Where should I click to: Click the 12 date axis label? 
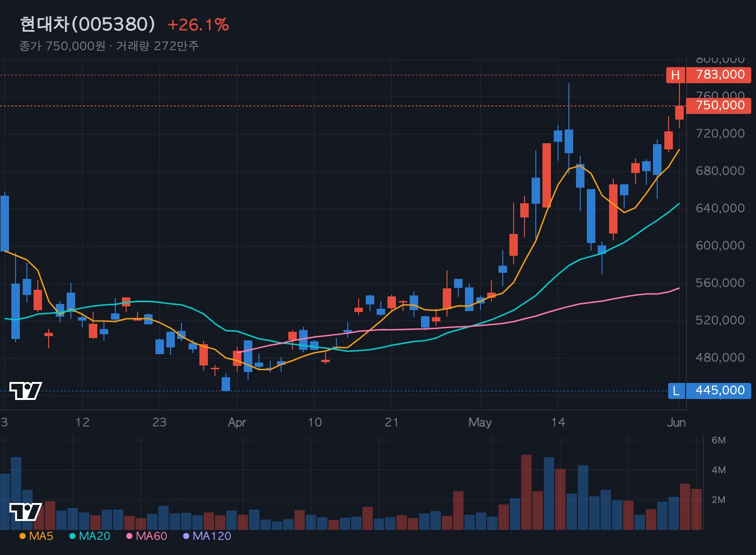(82, 422)
